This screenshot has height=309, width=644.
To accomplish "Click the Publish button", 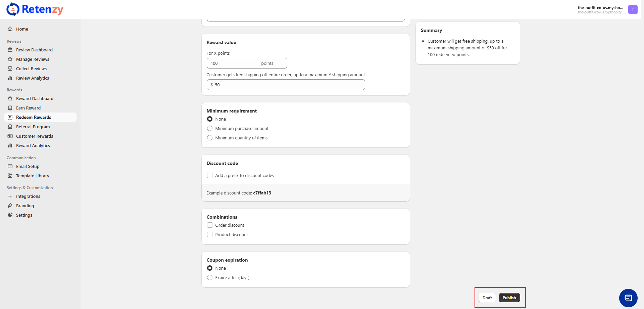I will tap(509, 298).
